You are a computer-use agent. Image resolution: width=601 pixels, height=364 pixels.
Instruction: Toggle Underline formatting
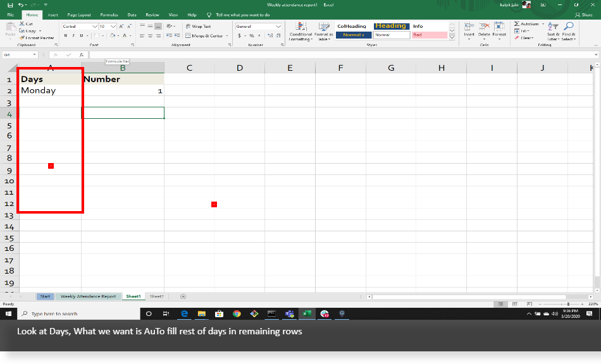[81, 34]
